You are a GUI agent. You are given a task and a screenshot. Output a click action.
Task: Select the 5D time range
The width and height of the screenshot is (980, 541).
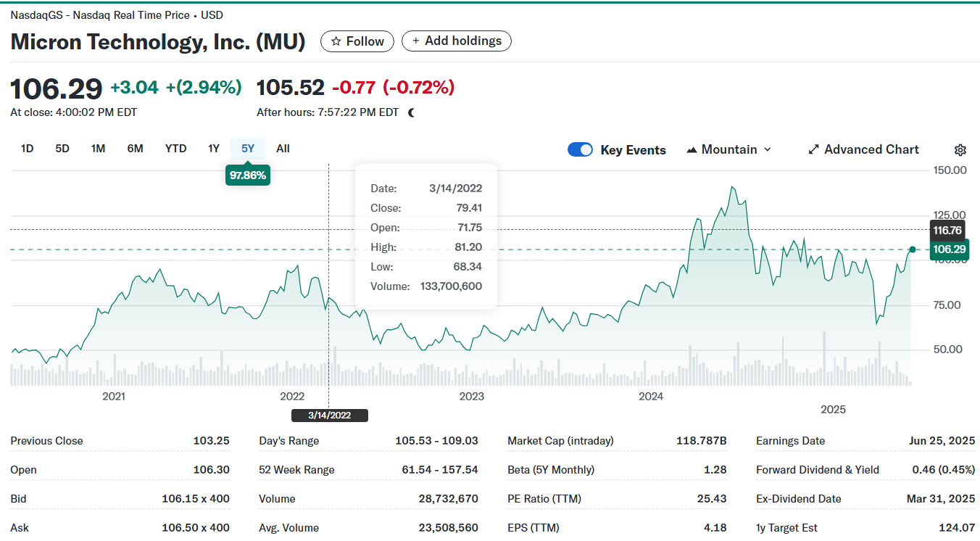(62, 149)
